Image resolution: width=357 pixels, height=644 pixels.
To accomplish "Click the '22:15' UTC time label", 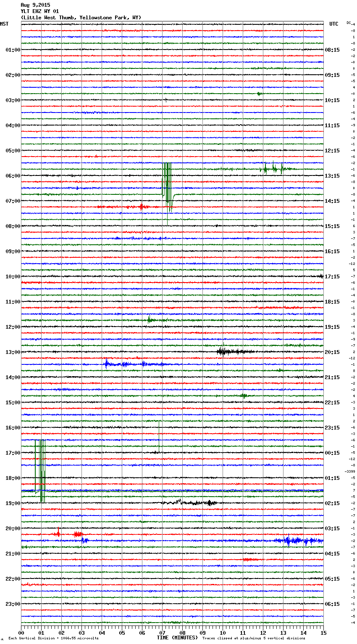I will (x=332, y=403).
